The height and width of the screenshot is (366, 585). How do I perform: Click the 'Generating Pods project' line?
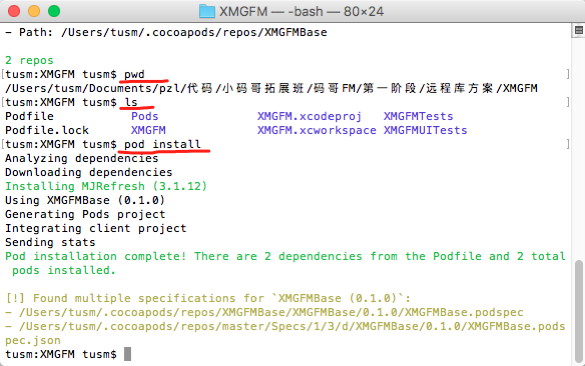(85, 214)
